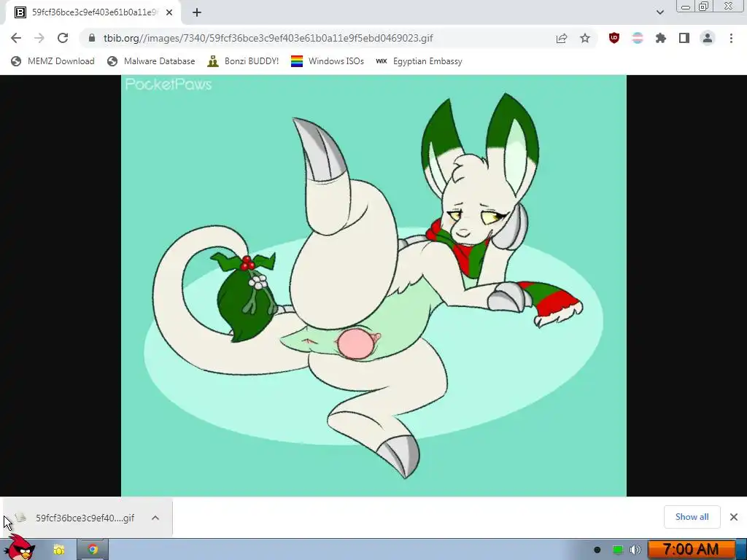Open Chrome's three-dot menu
The width and height of the screenshot is (747, 560).
pyautogui.click(x=731, y=38)
